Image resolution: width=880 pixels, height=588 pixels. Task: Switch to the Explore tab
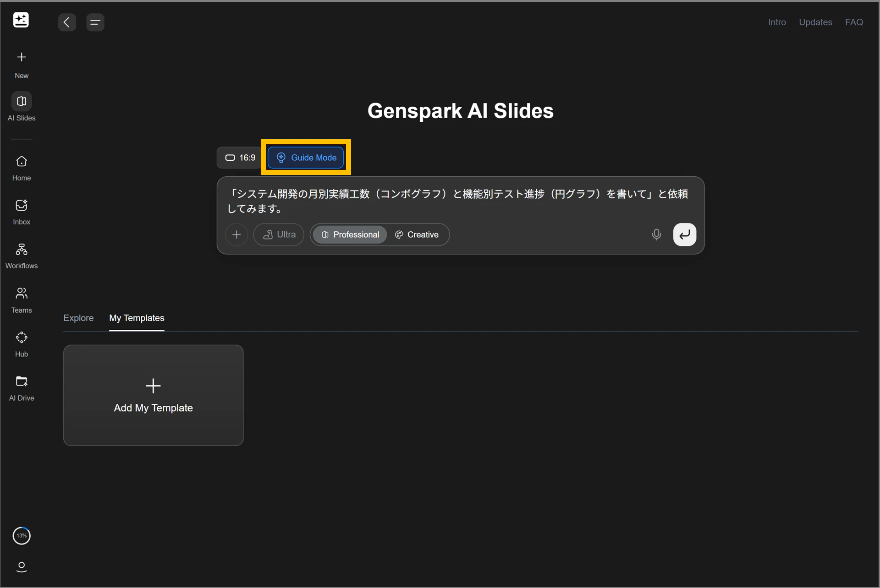[78, 318]
